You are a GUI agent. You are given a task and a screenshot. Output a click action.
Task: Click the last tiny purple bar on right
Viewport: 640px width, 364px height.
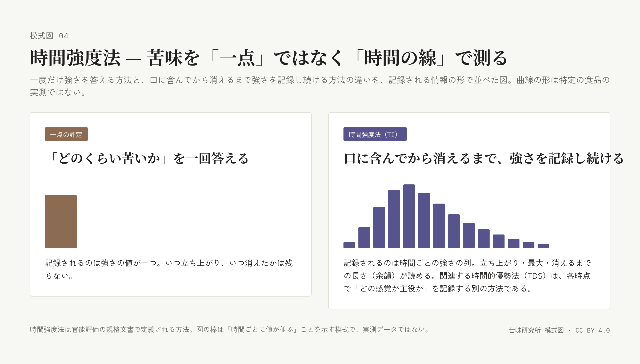(543, 246)
